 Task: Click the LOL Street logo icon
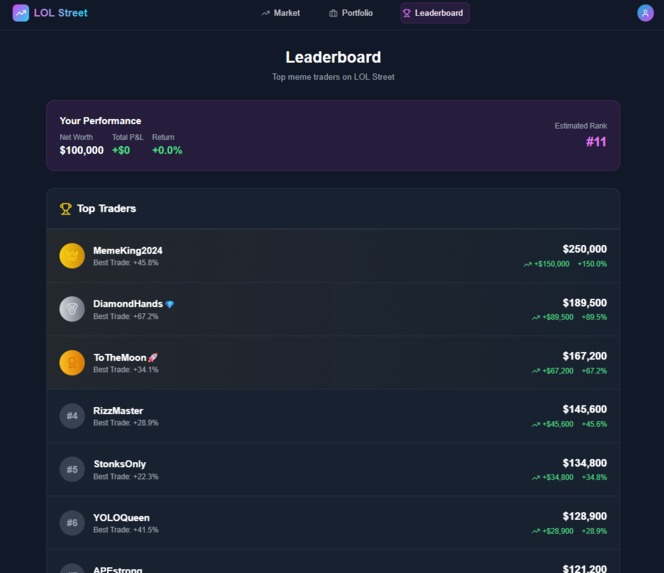coord(21,13)
